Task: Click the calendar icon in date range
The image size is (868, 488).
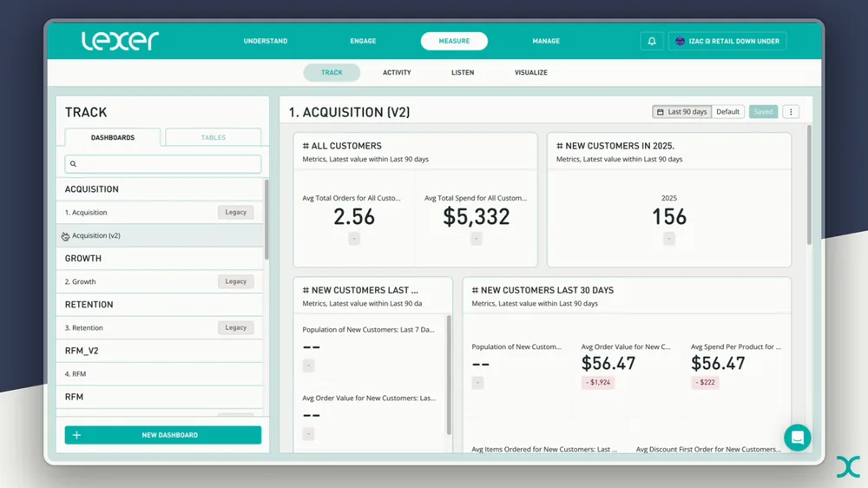Action: 660,112
